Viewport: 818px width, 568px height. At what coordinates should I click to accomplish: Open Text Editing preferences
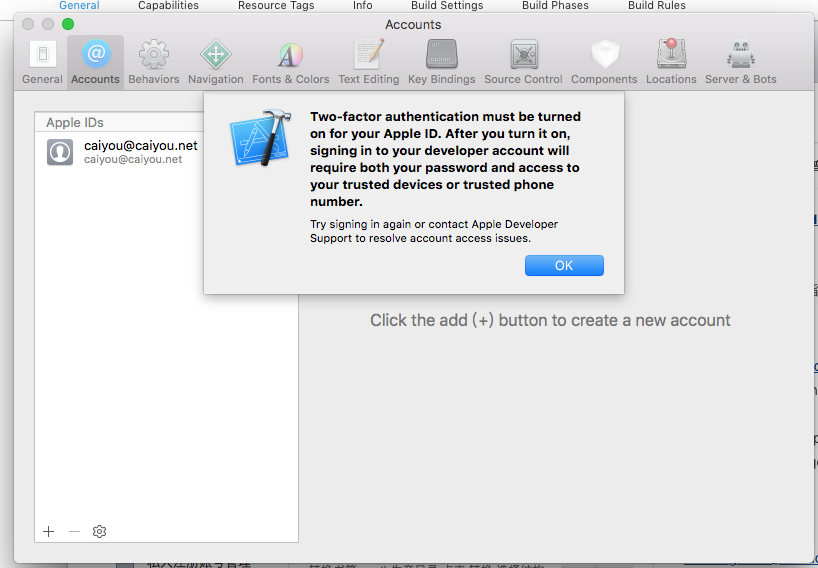(368, 62)
